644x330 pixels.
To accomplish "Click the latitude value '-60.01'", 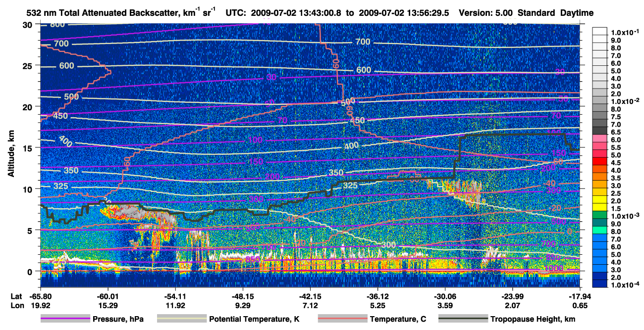I will click(107, 297).
